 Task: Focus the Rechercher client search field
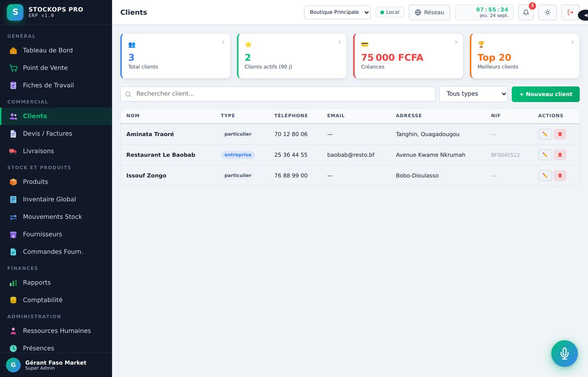278,94
